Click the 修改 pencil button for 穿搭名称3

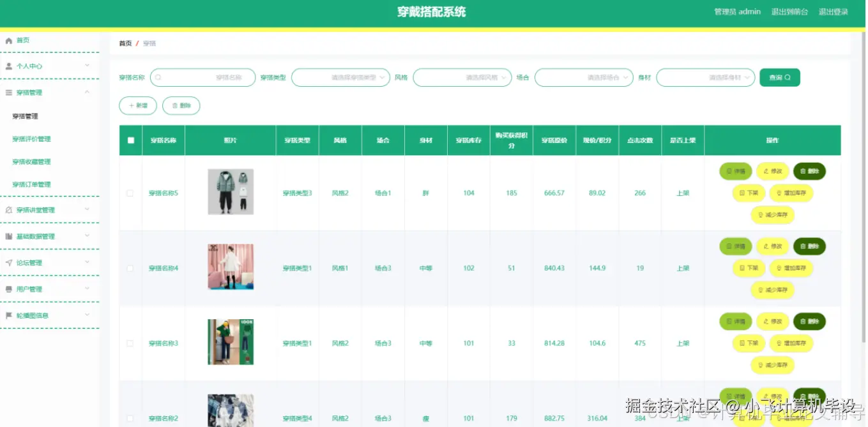[773, 322]
